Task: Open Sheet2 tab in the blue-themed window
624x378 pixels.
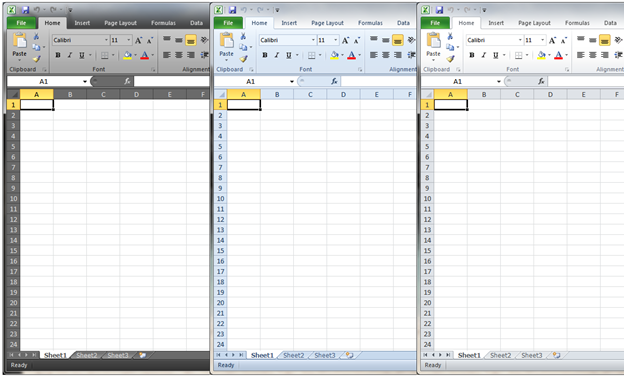Action: point(293,355)
